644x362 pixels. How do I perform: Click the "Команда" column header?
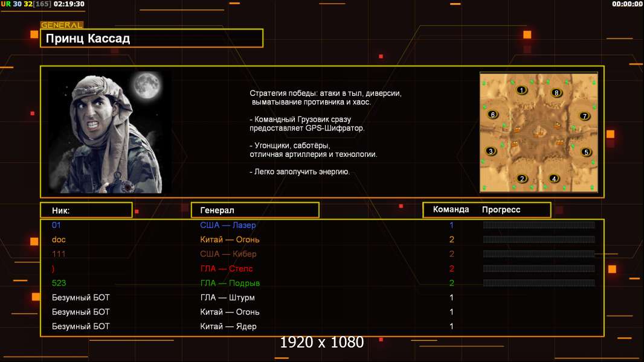[451, 210]
